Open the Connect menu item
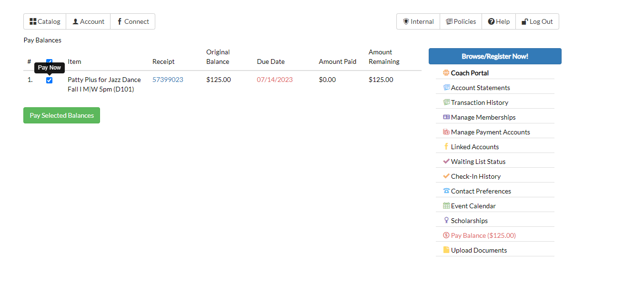Image resolution: width=644 pixels, height=295 pixels. [132, 21]
